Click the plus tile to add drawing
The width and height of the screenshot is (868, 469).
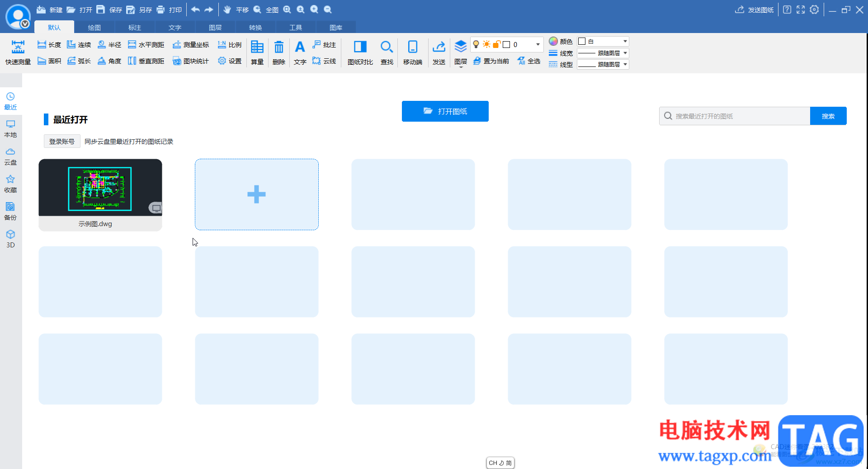pos(257,194)
